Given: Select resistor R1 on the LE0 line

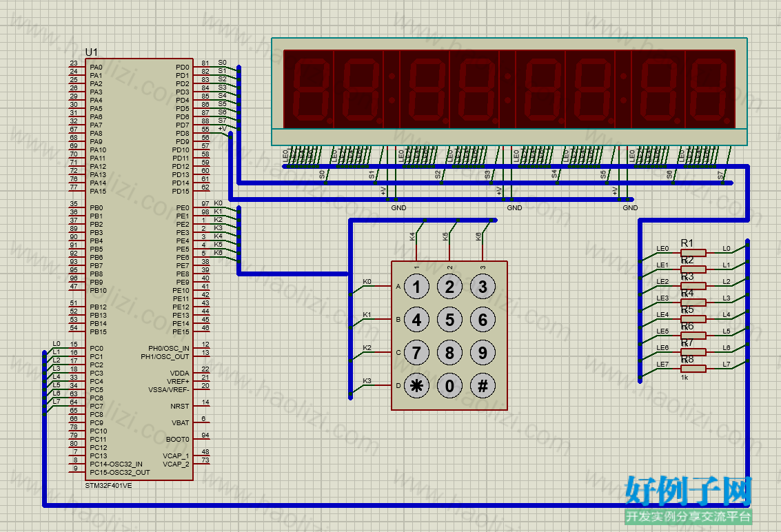Looking at the screenshot, I should click(x=693, y=252).
